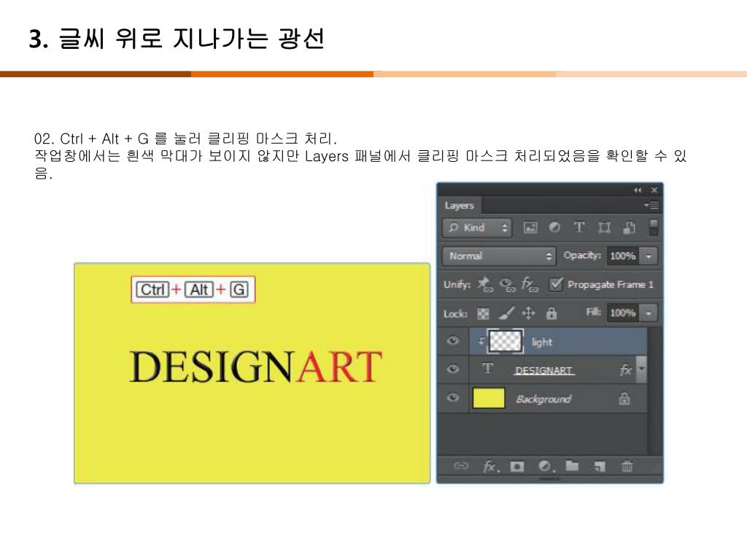Viewport: 747px width, 560px height.
Task: Filter layers by type layer icon
Action: (578, 227)
